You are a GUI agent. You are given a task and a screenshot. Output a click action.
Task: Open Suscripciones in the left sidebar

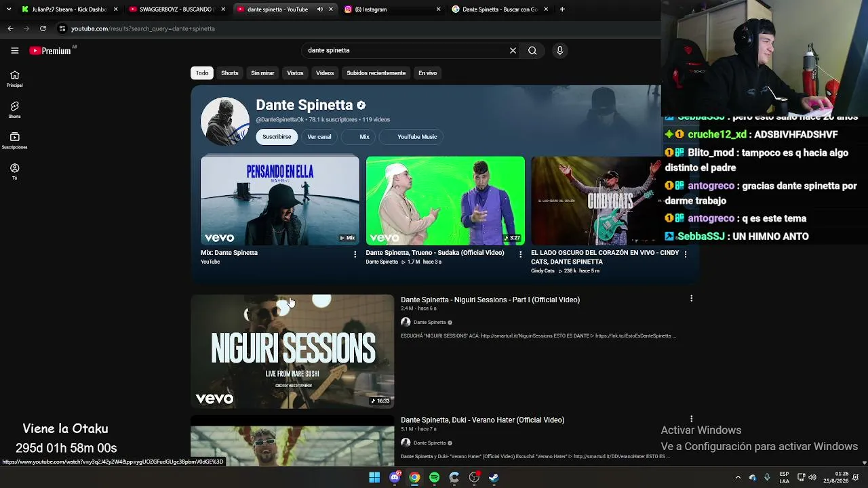point(15,140)
